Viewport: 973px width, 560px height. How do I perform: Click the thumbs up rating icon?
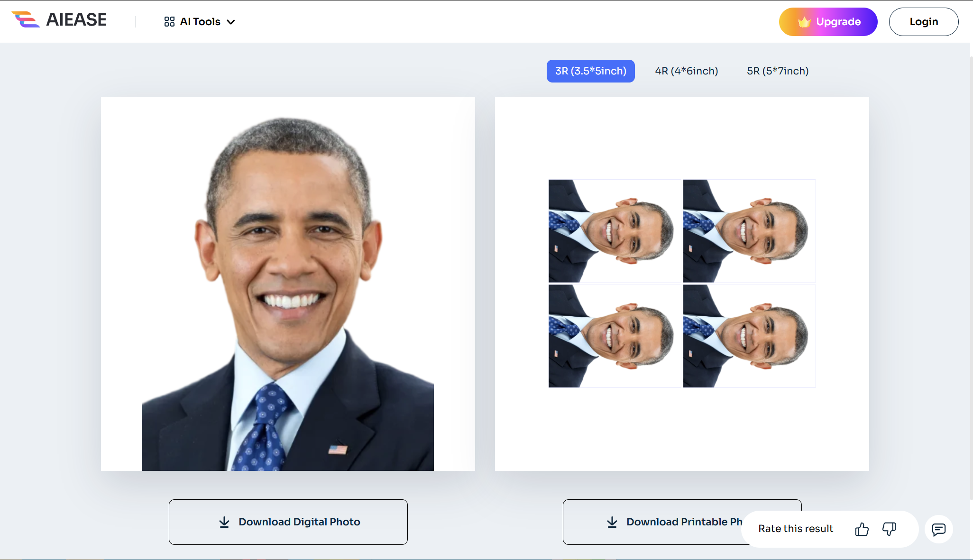[x=862, y=529]
